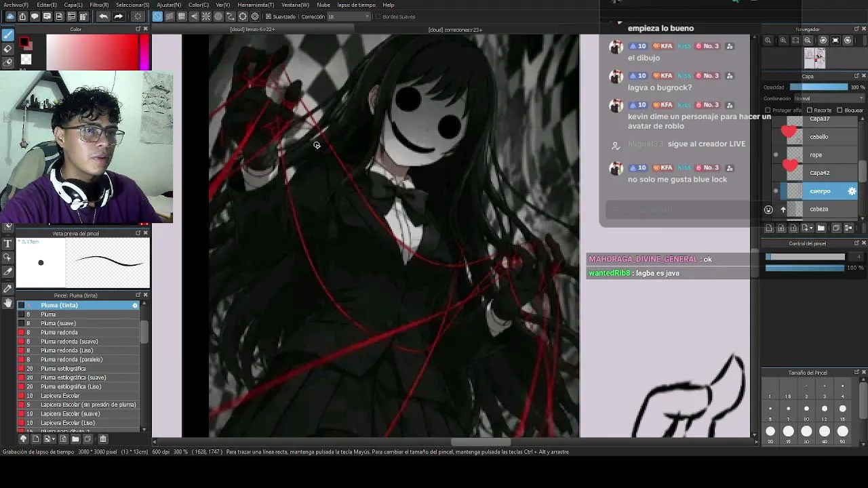This screenshot has height=488, width=868.
Task: Choose the Pluma redonda brush
Action: (x=78, y=333)
